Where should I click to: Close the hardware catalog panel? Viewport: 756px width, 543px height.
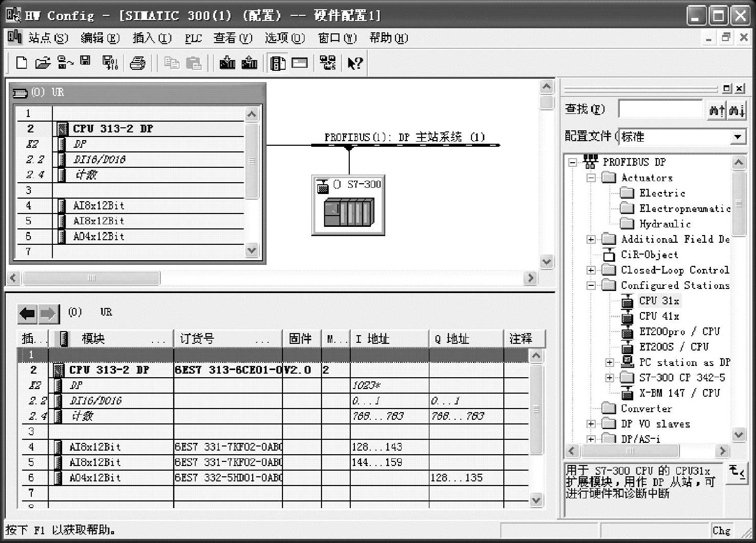(740, 88)
